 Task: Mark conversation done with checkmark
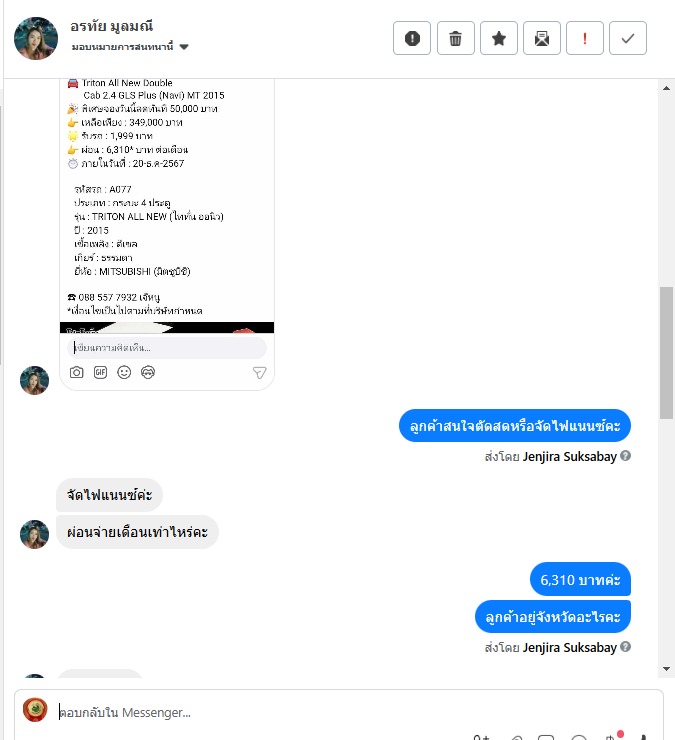(x=628, y=38)
